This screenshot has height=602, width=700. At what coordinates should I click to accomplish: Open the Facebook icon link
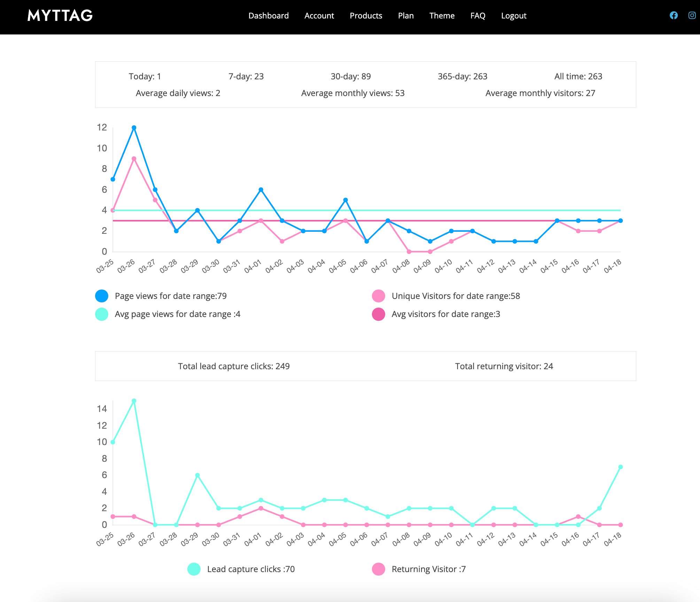tap(674, 15)
